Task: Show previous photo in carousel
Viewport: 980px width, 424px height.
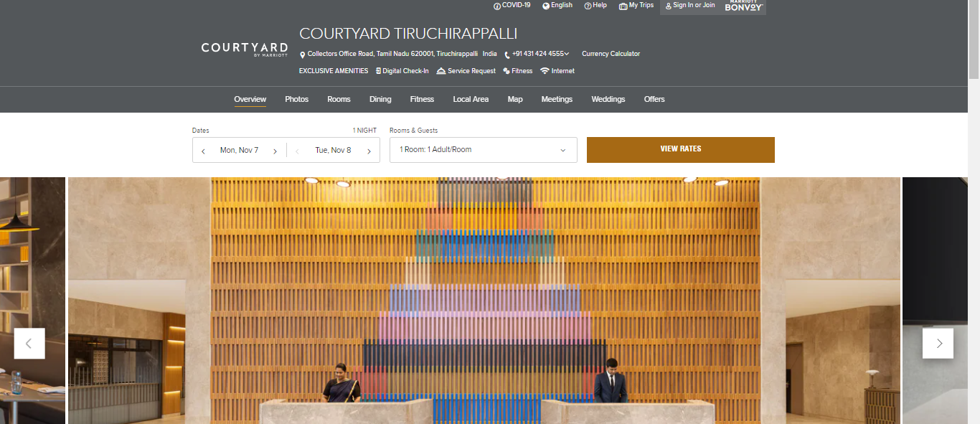Action: click(29, 344)
